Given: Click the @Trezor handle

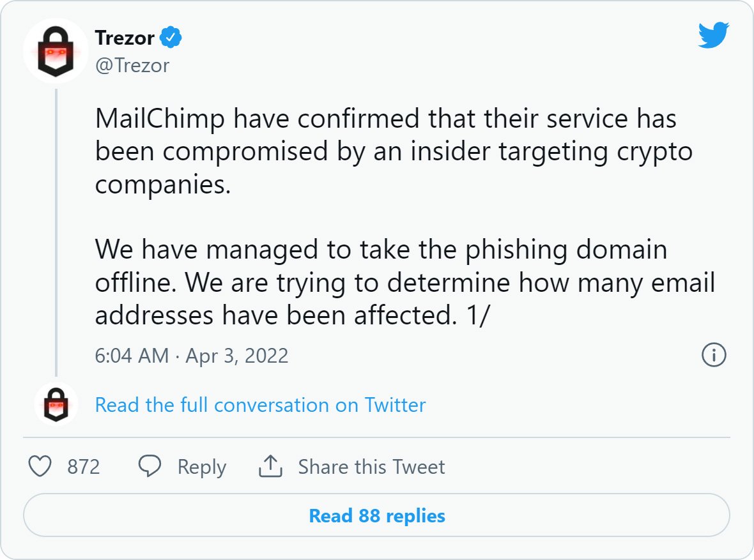Looking at the screenshot, I should (132, 65).
